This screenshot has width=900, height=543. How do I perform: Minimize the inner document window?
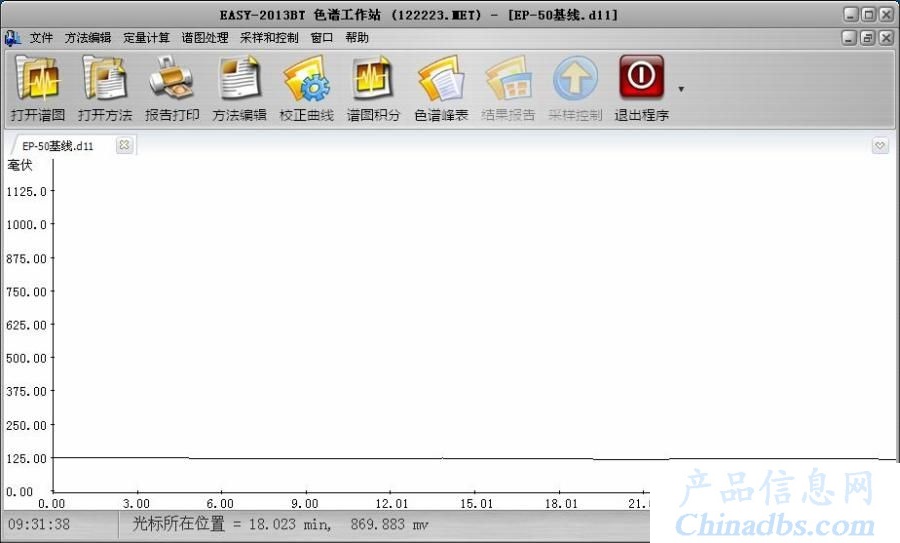point(850,38)
